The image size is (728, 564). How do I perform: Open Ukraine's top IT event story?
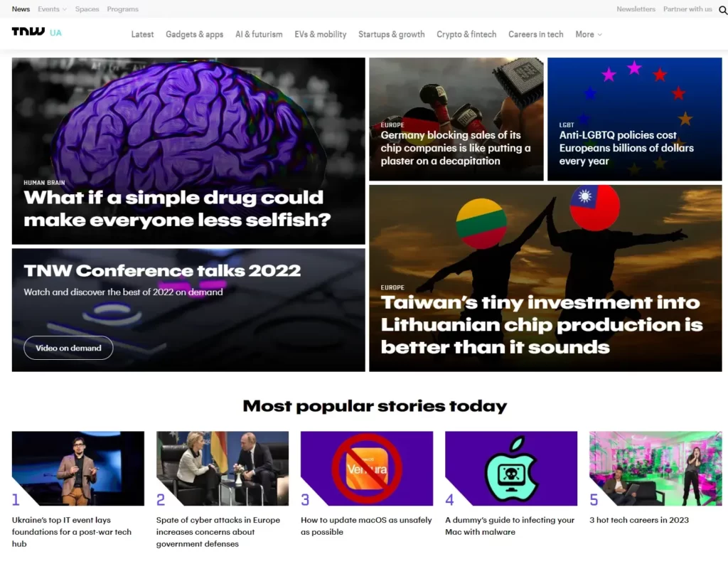(x=72, y=532)
